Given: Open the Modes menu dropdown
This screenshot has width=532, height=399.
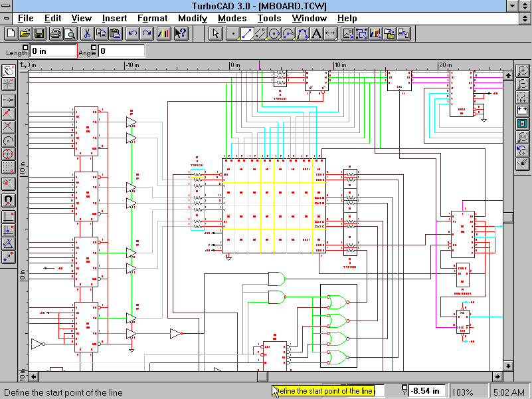Looking at the screenshot, I should click(232, 18).
